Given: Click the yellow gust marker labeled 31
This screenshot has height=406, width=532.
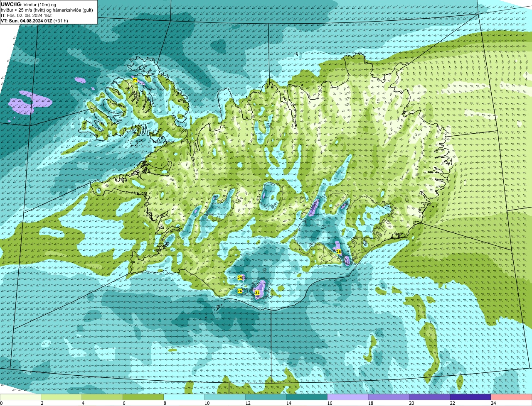Looking at the screenshot, I should [x=257, y=293].
